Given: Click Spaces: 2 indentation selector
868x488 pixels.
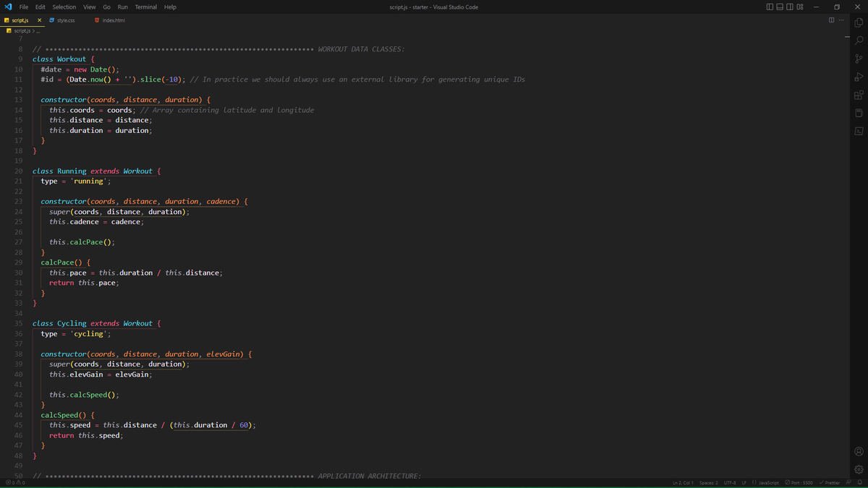Looking at the screenshot, I should pos(708,482).
